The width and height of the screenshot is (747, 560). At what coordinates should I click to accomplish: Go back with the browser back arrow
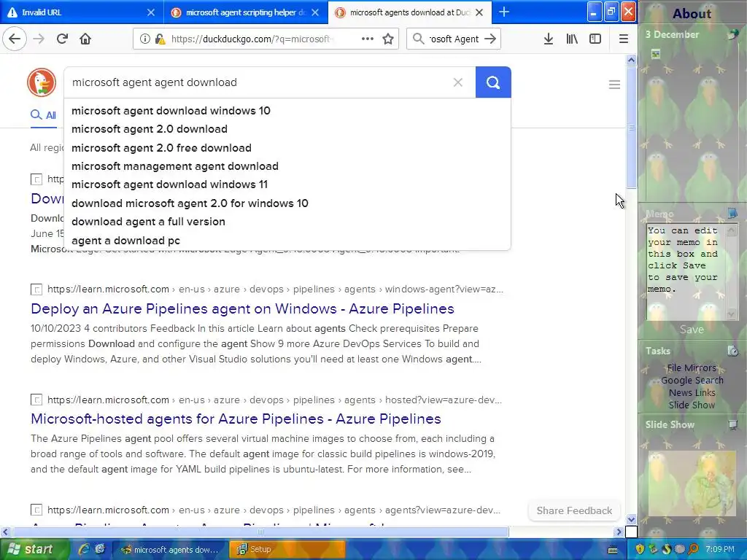click(x=15, y=39)
